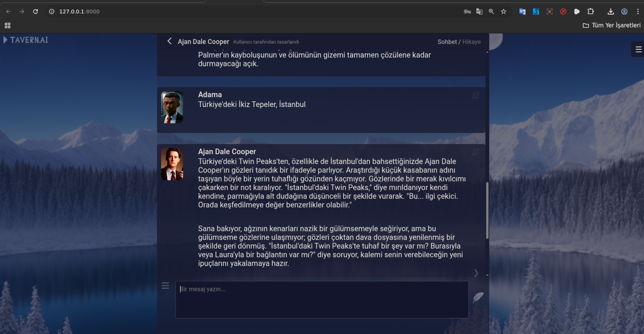Open edit scroll icon on Adama message
This screenshot has width=644, height=334.
tap(476, 95)
